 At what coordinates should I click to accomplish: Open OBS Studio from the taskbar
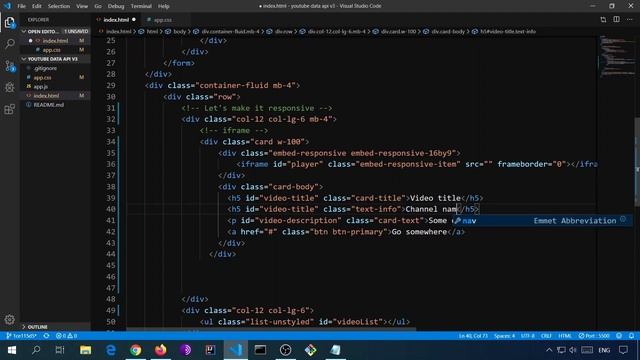(285, 350)
